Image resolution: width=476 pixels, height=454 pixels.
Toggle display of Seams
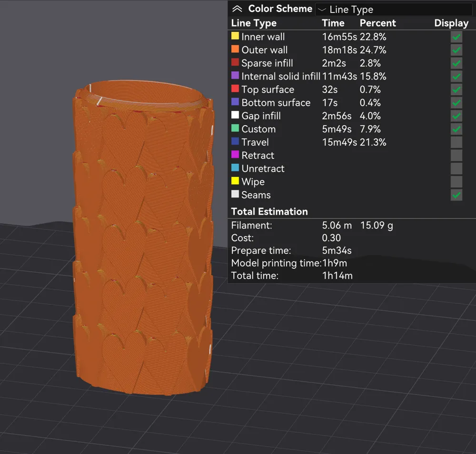(456, 195)
